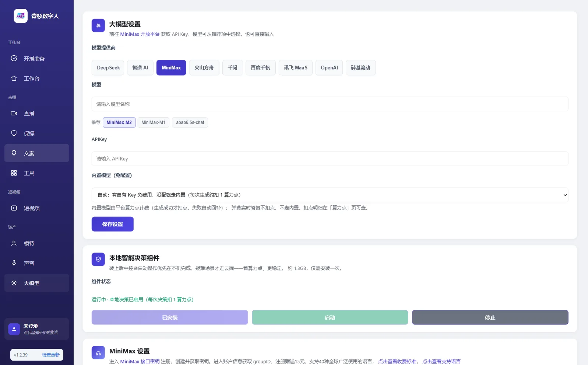Select 智谱 AI as model provider
The height and width of the screenshot is (365, 588).
coord(140,67)
